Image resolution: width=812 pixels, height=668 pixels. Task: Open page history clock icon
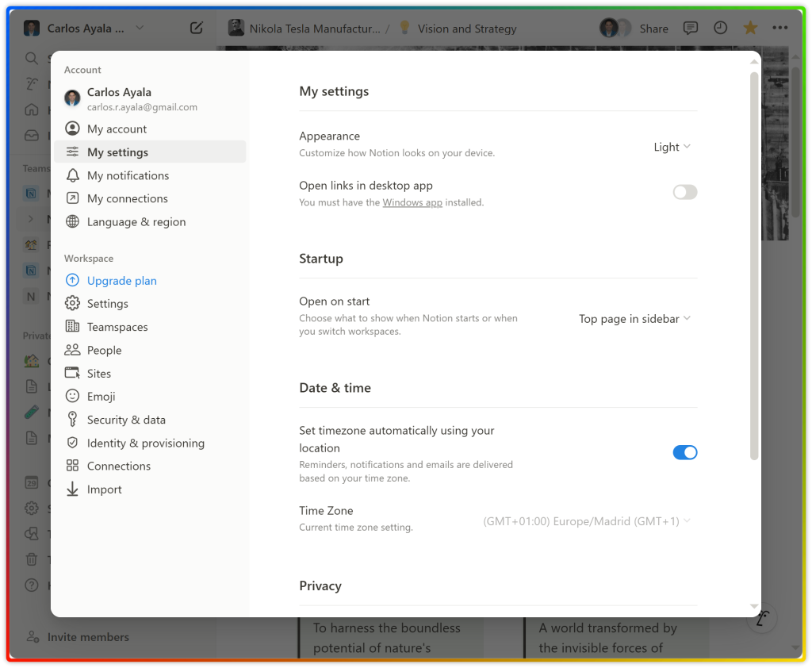tap(720, 28)
